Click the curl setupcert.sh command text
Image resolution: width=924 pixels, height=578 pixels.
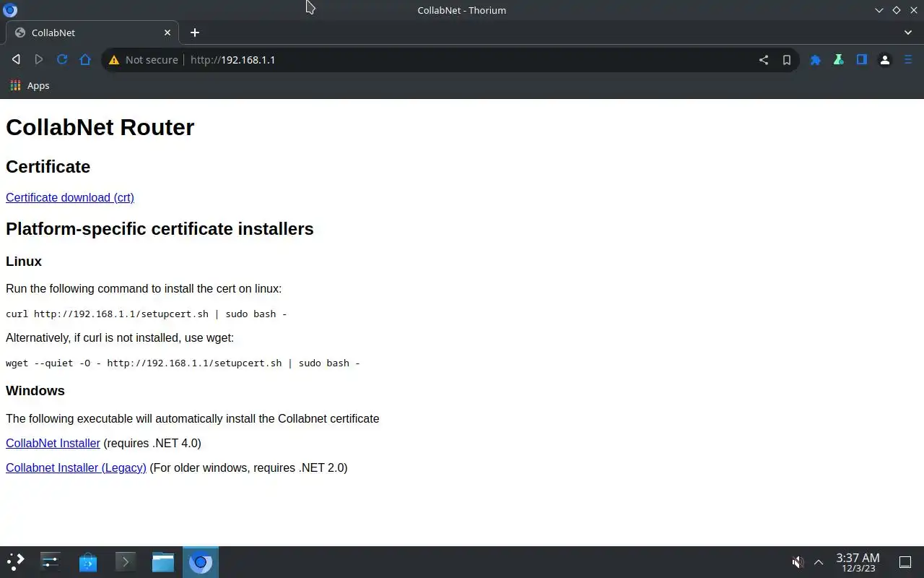147,314
